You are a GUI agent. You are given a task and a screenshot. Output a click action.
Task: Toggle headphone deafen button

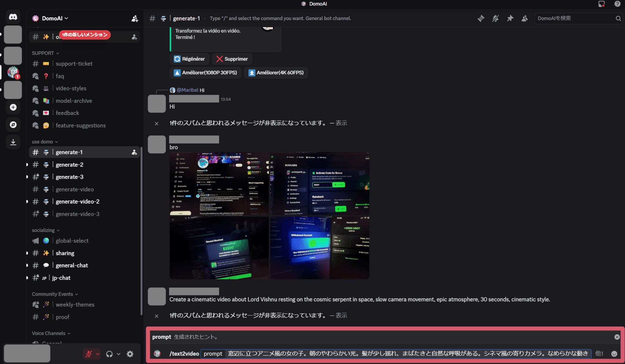[109, 354]
